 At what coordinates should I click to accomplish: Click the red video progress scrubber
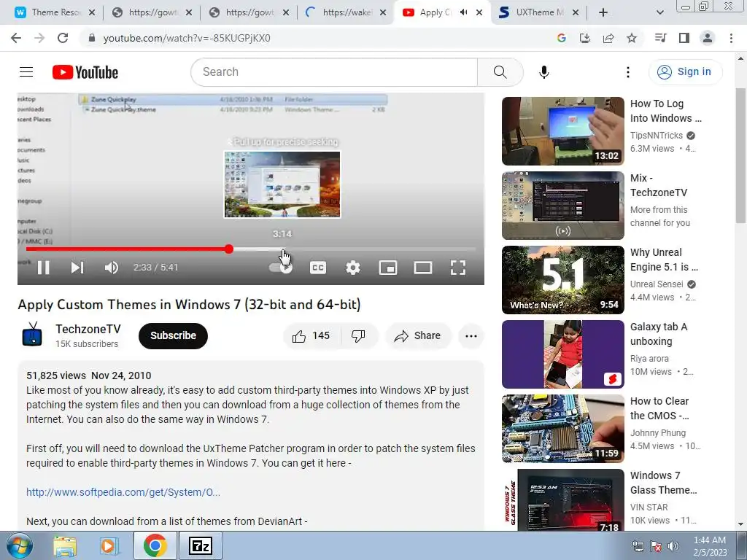click(229, 249)
